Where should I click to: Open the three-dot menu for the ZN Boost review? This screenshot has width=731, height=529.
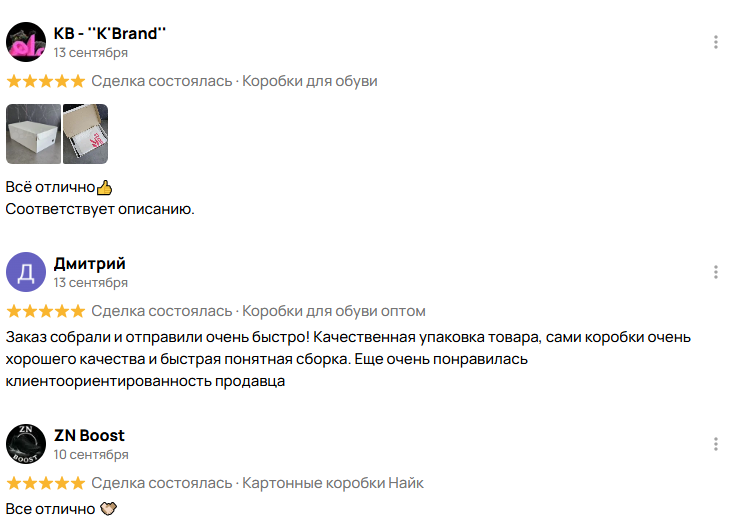[x=715, y=444]
